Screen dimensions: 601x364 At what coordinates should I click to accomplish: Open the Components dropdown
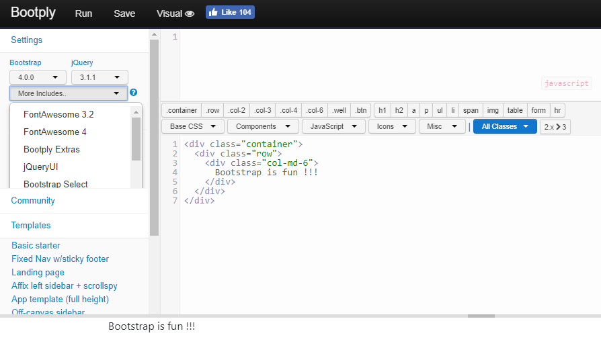(263, 126)
